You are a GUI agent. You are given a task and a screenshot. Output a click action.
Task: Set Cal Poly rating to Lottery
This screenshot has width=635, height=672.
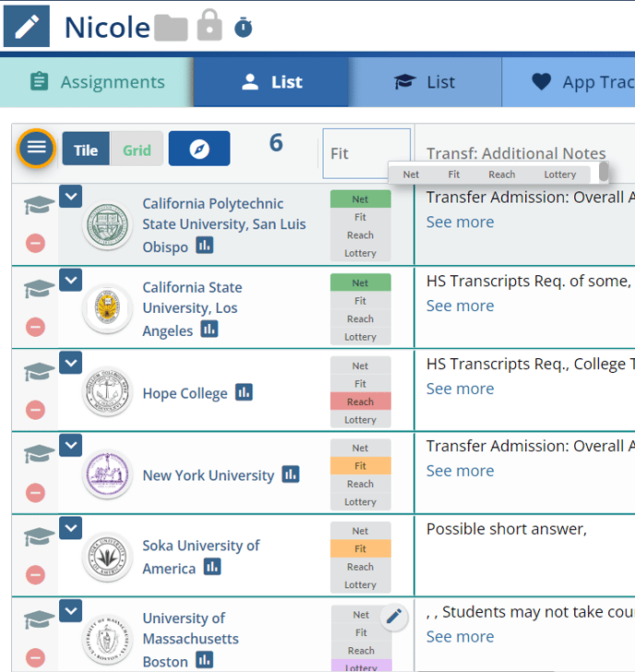[x=360, y=253]
